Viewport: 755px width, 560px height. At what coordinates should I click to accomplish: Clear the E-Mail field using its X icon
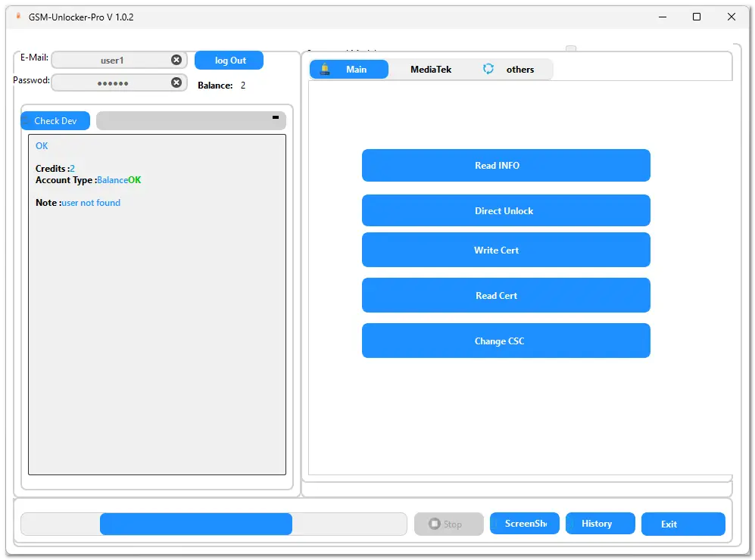click(x=176, y=60)
